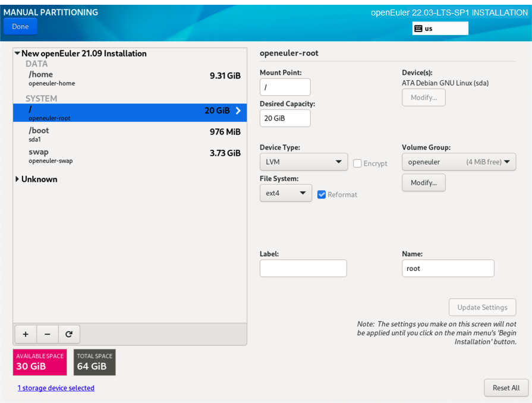
Task: Uncheck the Reformat checkbox
Action: (322, 194)
